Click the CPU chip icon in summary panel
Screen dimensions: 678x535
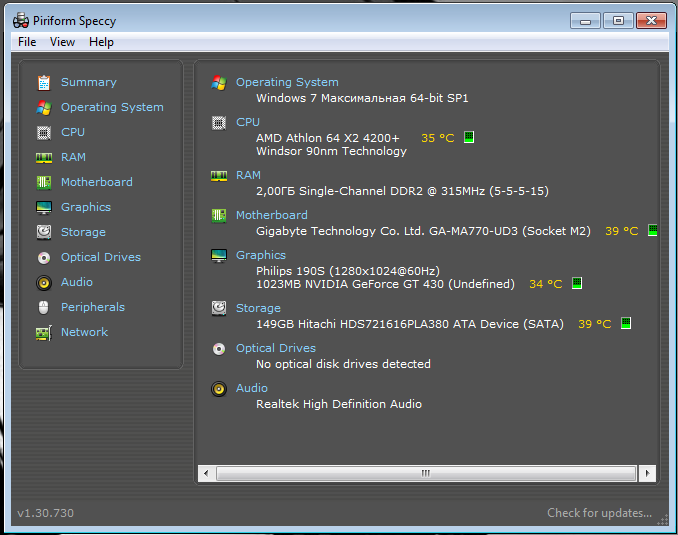coord(219,123)
